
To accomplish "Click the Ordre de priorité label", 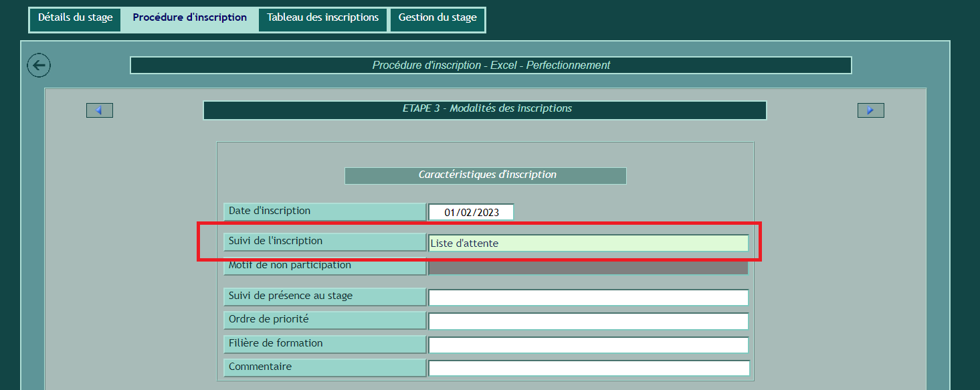I will point(324,320).
